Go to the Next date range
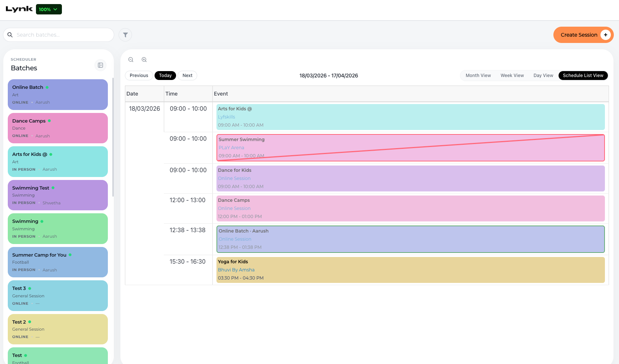 188,76
